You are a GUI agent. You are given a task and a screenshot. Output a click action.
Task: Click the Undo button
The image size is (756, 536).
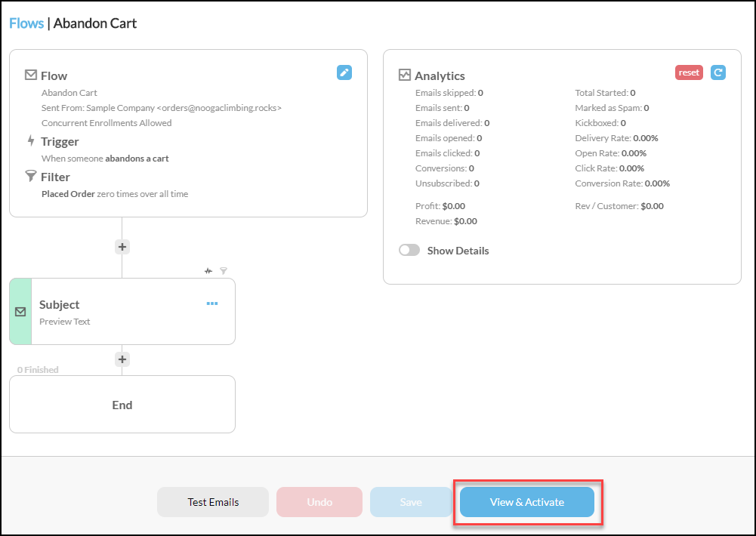tap(319, 502)
